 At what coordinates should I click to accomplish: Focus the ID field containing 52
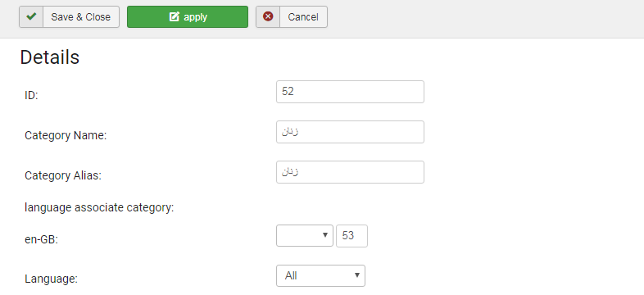click(351, 92)
